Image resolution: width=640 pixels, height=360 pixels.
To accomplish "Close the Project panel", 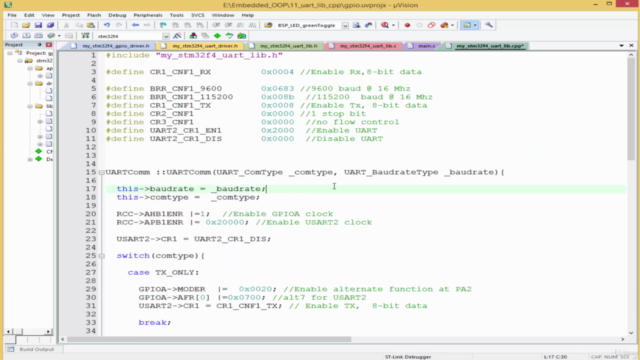I will pyautogui.click(x=49, y=44).
